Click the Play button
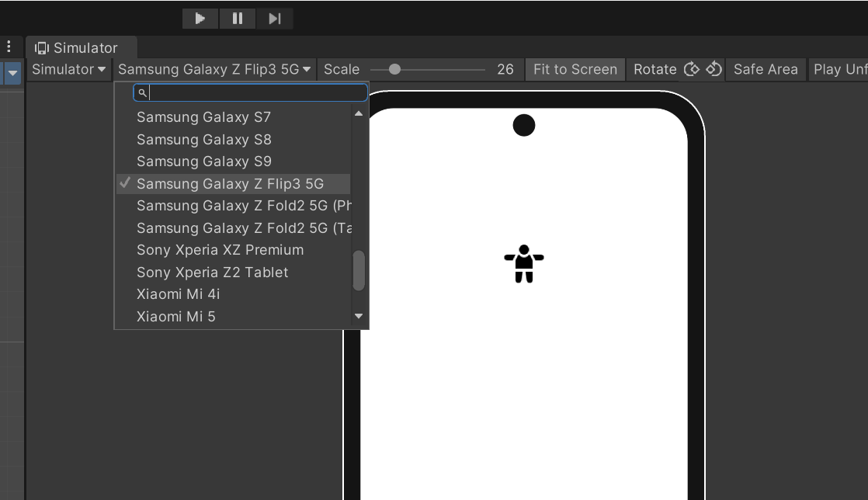 click(200, 19)
